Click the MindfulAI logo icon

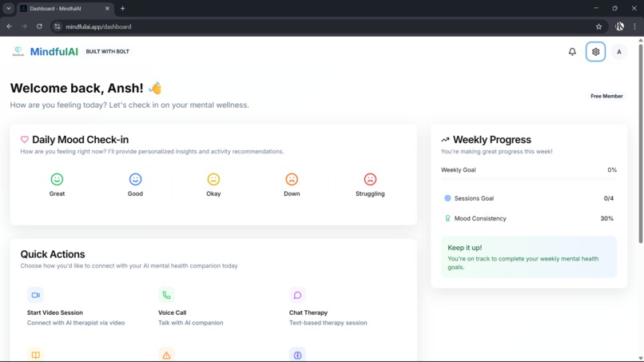pyautogui.click(x=18, y=51)
